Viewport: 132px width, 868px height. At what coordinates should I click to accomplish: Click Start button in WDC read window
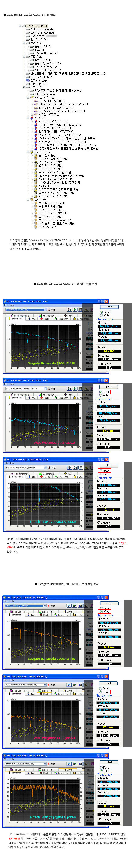coord(108,387)
